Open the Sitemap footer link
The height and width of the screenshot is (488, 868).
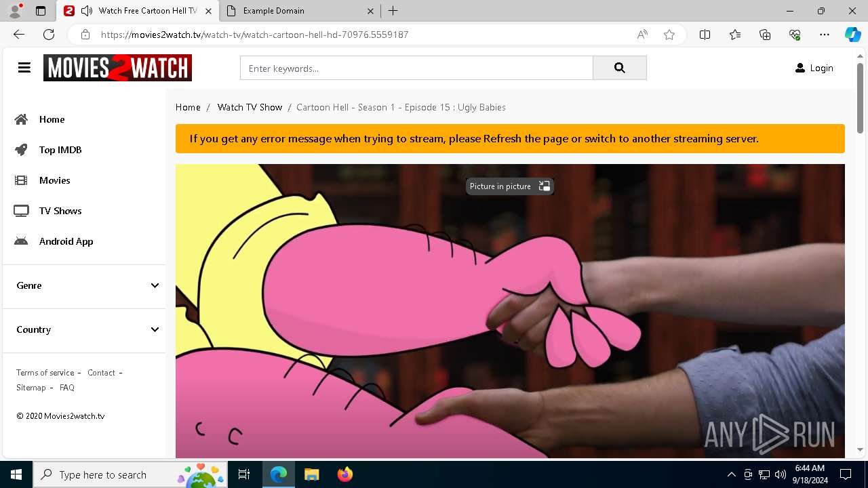[31, 388]
